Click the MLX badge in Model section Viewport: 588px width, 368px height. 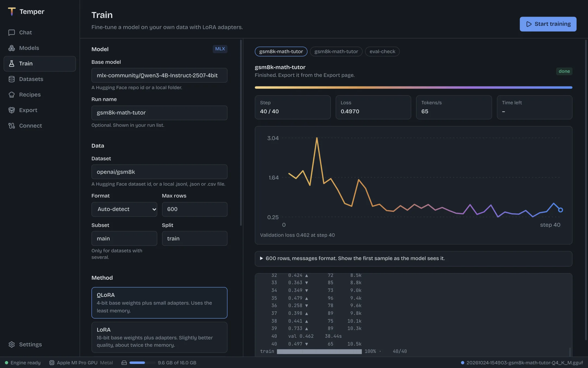click(220, 49)
